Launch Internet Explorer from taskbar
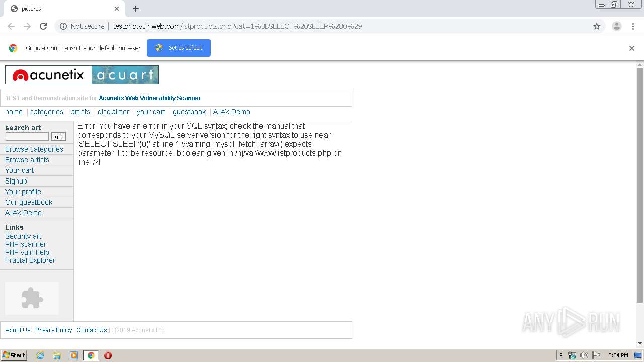 [40, 355]
